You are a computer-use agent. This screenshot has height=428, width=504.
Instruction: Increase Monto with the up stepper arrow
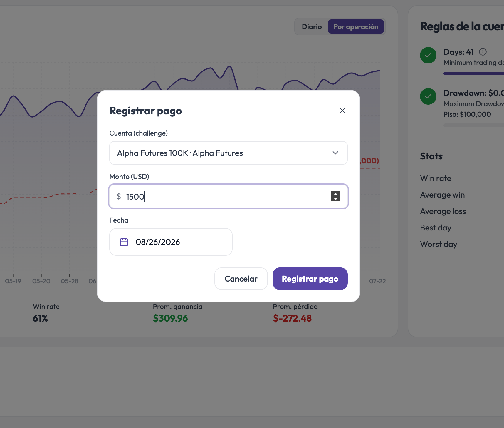tap(336, 194)
